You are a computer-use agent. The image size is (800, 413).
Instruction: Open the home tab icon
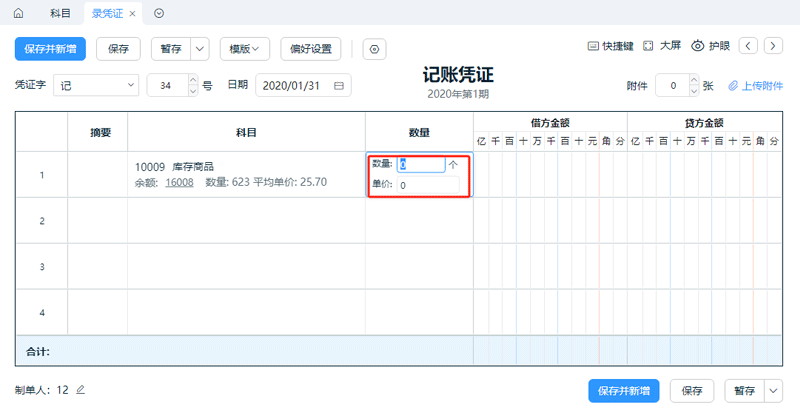tap(18, 13)
